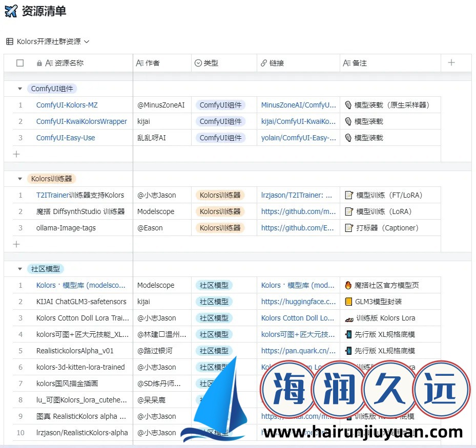
Task: Open the Kolors开源社群资源 table view icon
Action: pos(10,41)
